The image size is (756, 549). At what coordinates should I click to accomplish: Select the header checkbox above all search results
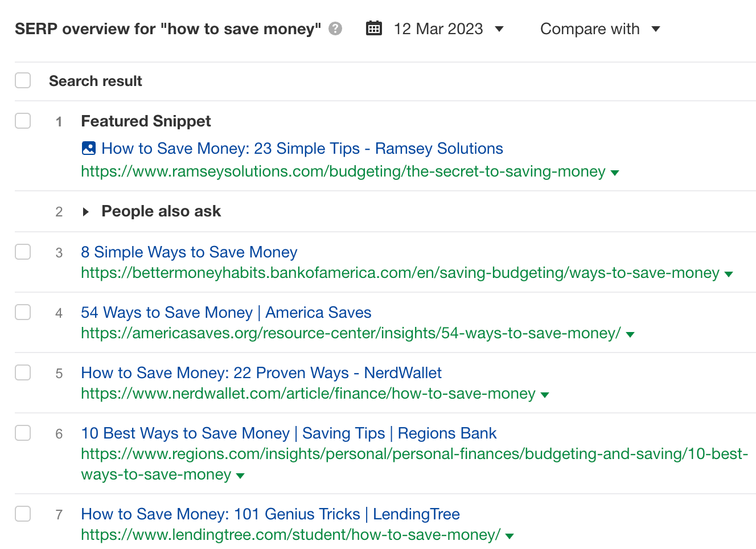point(23,80)
